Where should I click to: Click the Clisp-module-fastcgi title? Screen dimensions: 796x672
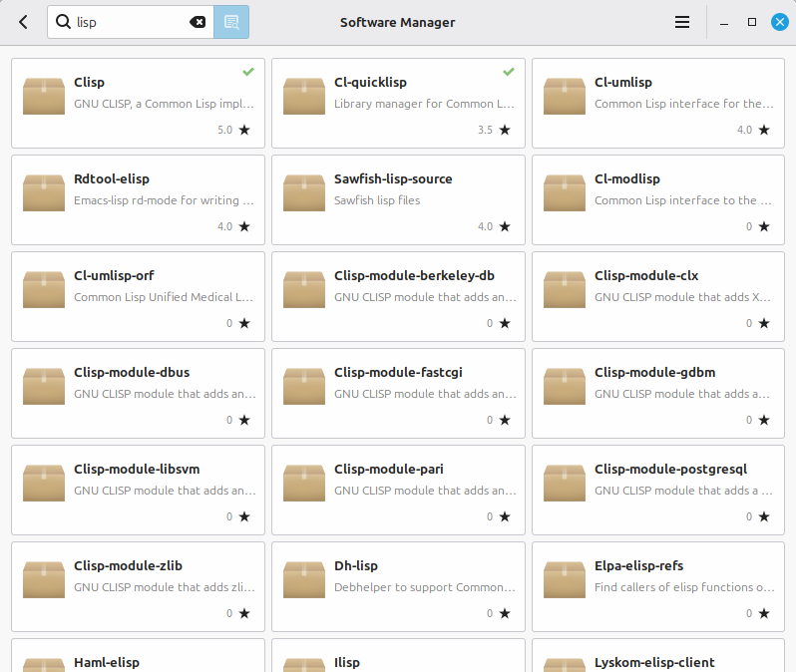(x=398, y=372)
